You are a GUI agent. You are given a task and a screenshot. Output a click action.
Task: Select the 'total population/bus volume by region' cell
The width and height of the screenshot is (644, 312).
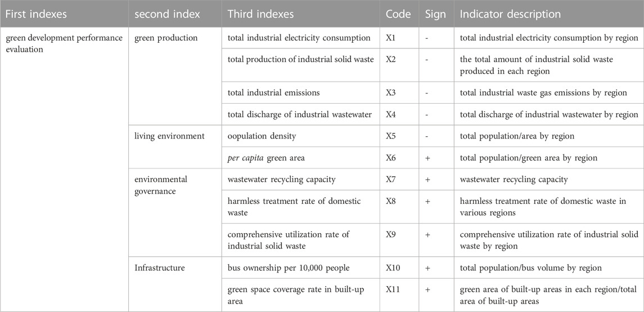pyautogui.click(x=549, y=268)
